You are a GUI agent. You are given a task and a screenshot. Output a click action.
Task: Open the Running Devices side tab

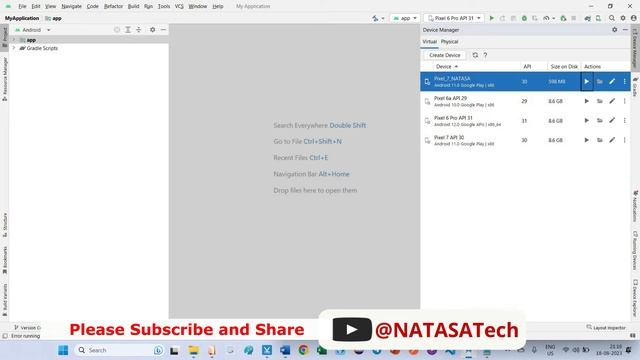(x=635, y=251)
